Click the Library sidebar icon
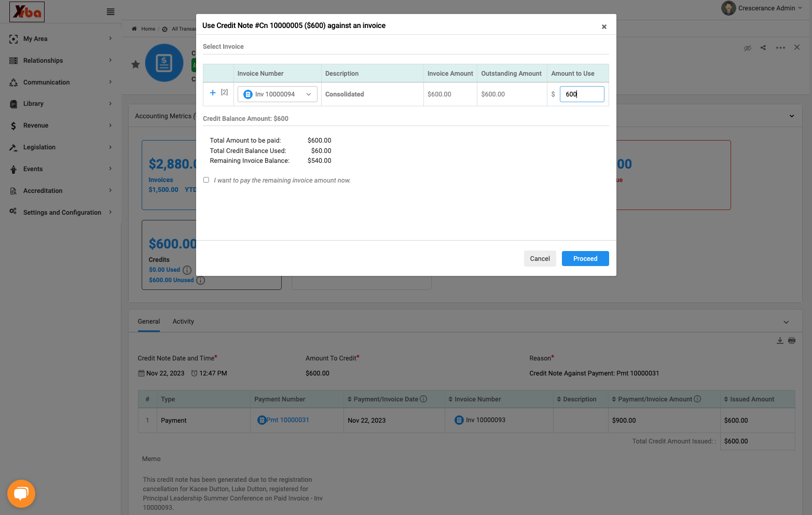The height and width of the screenshot is (515, 812). point(13,104)
